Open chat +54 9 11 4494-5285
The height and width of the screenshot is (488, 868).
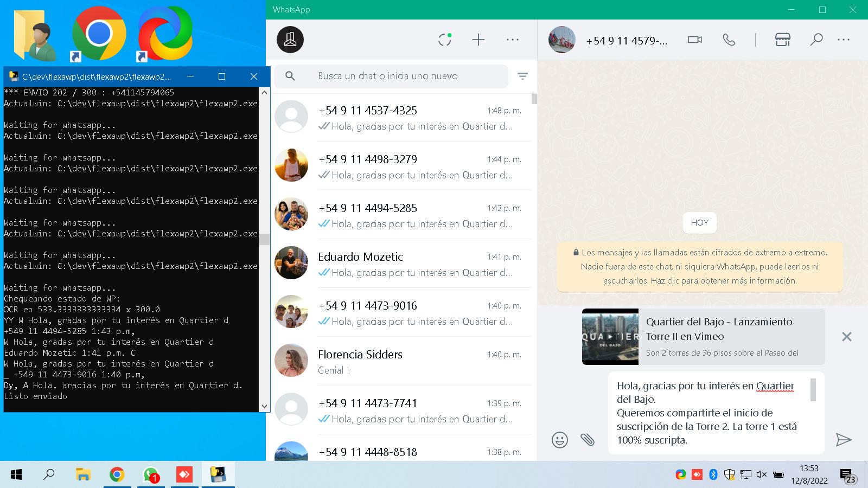[401, 215]
